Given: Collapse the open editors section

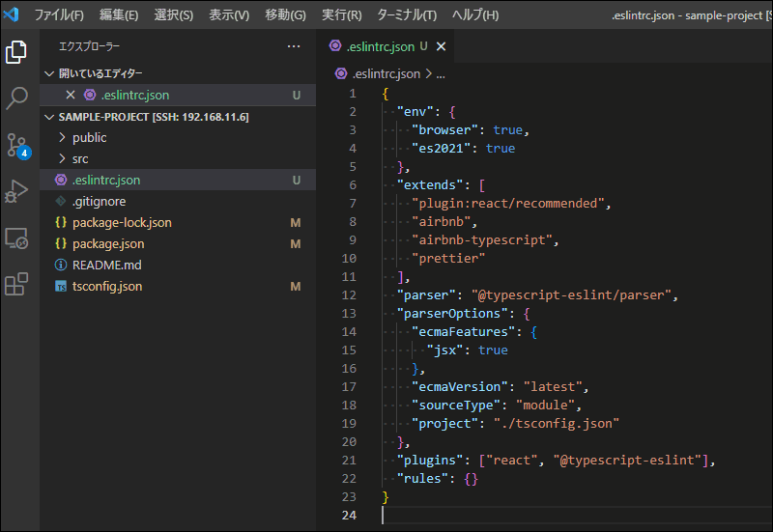Looking at the screenshot, I should [49, 73].
